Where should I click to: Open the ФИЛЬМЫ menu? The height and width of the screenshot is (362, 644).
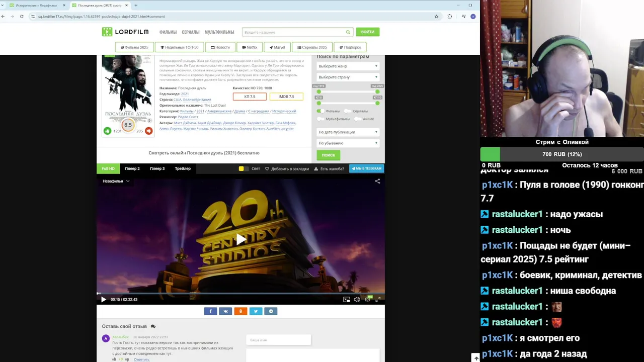[x=168, y=32]
